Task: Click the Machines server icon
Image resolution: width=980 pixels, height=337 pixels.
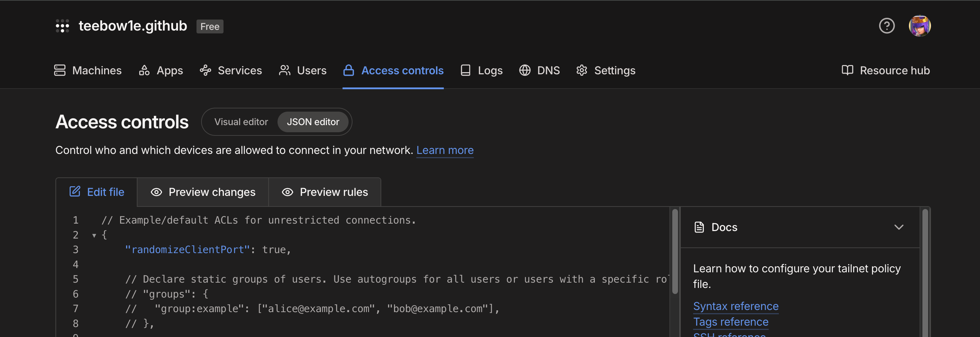Action: pos(60,70)
